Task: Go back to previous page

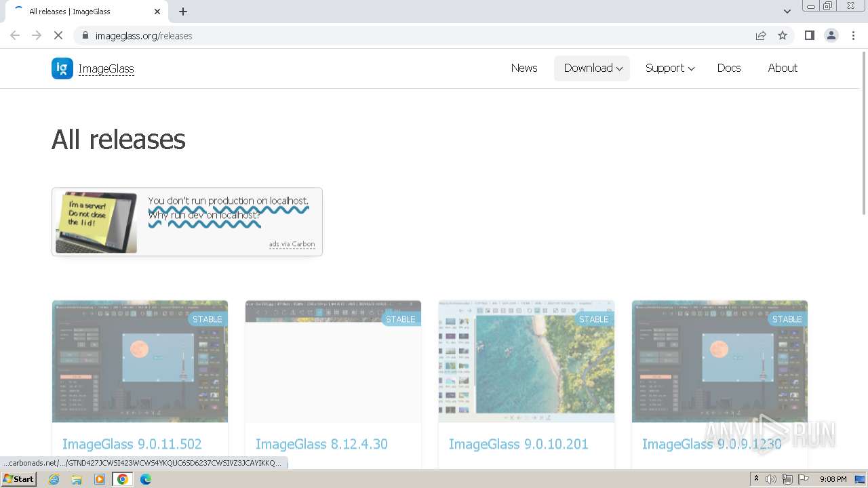Action: point(15,35)
